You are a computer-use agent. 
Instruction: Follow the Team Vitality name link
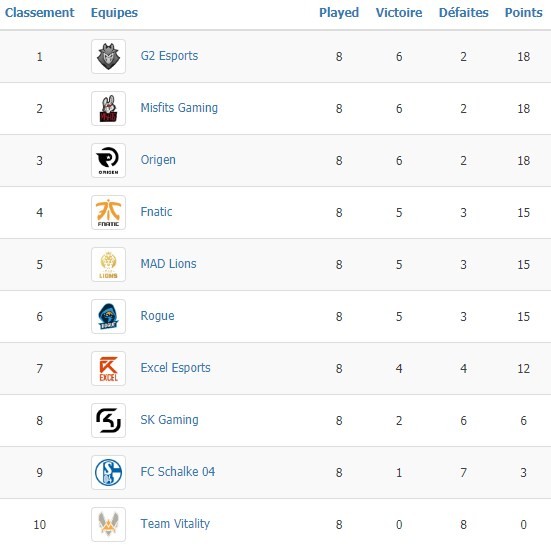[175, 524]
